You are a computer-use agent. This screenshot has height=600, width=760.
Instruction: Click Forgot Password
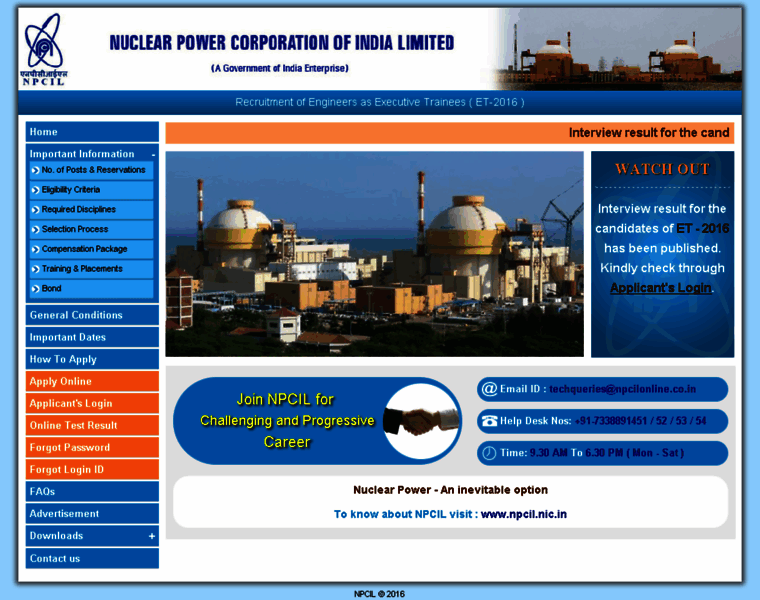[x=92, y=447]
